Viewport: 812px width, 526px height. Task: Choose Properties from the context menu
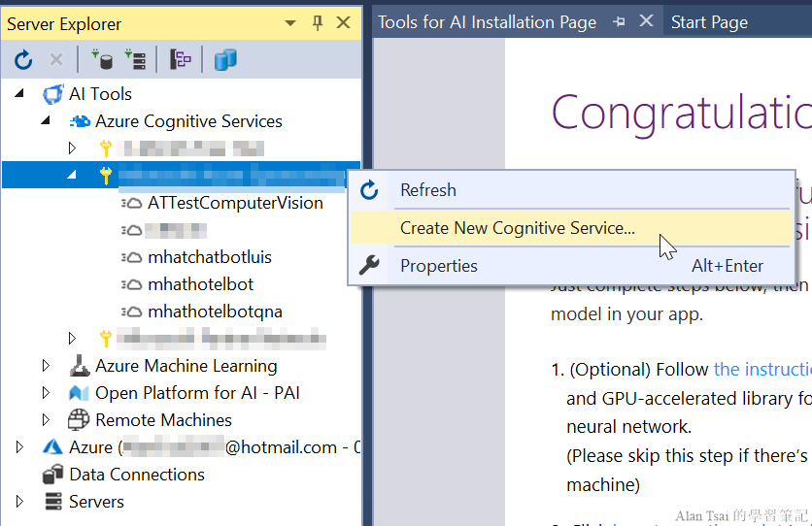point(572,265)
